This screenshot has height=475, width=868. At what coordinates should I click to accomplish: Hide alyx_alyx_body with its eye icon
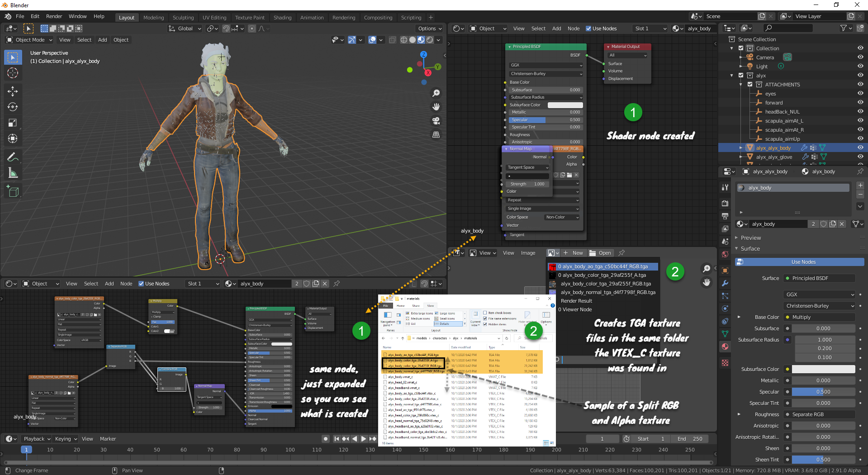860,148
